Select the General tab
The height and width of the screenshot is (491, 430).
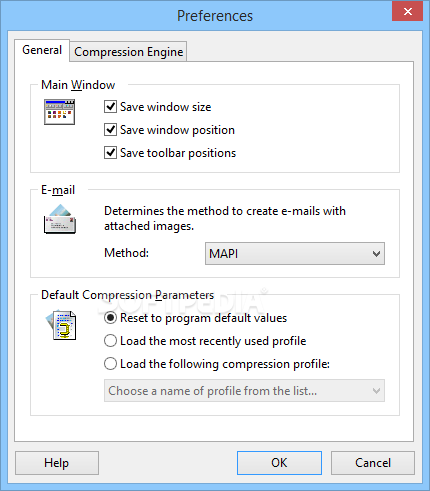click(42, 50)
